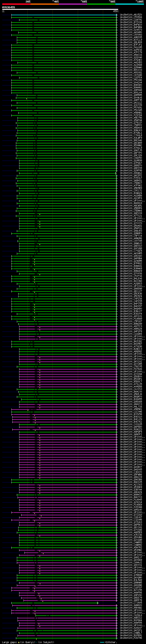Click the white query sequence ruler bar

pyautogui.click(x=60, y=9)
